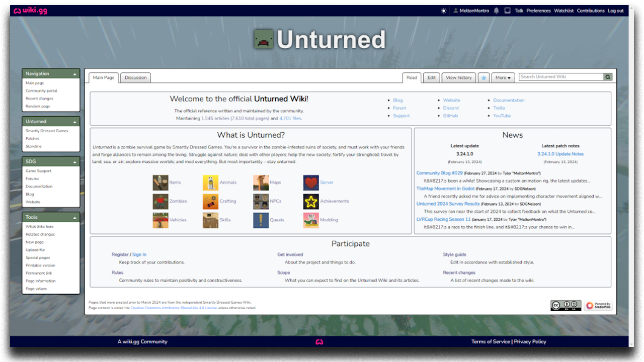Switch to the Discussion tab
644x362 pixels.
coord(136,77)
